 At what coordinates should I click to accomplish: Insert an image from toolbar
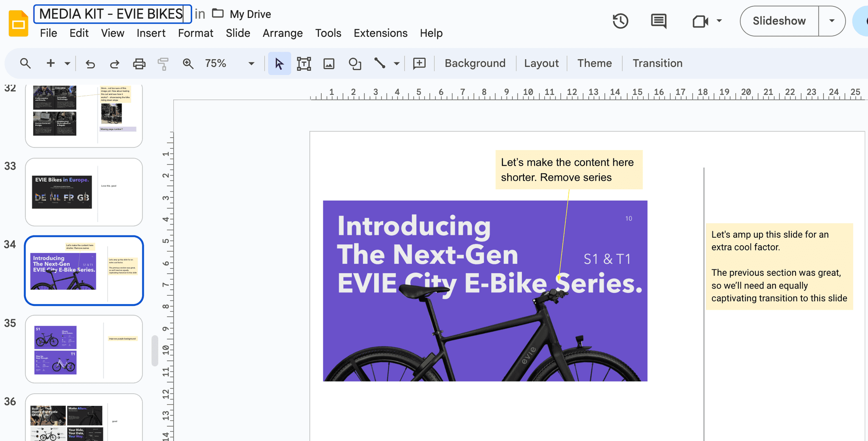[x=329, y=64]
